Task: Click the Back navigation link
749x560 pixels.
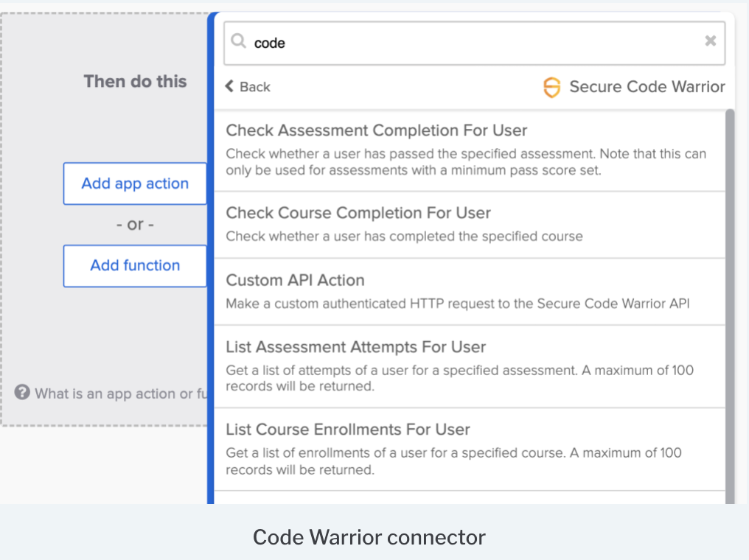Action: coord(248,86)
